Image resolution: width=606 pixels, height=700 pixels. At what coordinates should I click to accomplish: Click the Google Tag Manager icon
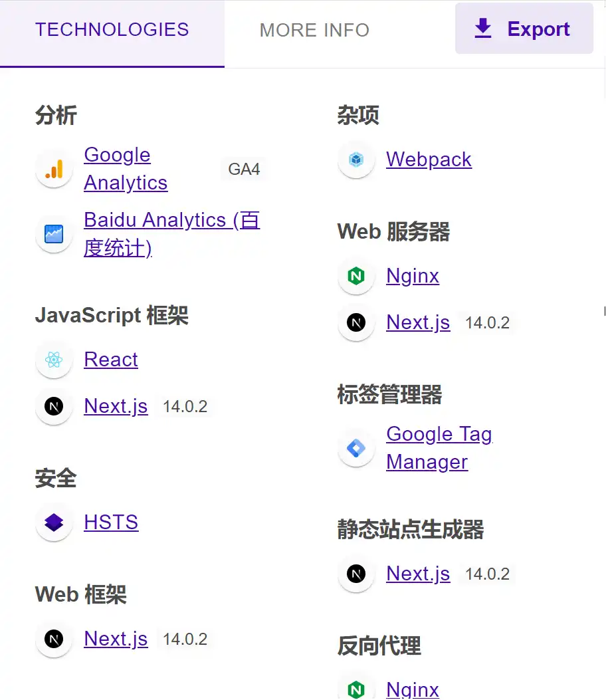pyautogui.click(x=356, y=448)
